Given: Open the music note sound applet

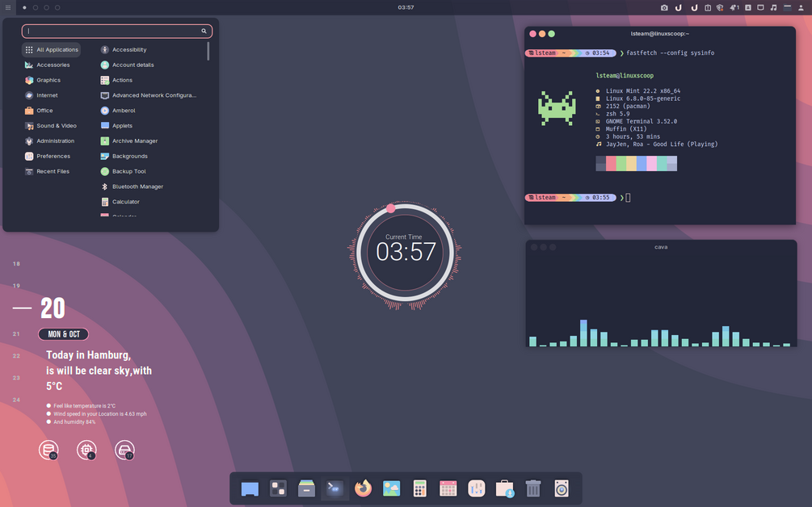Looking at the screenshot, I should pos(774,8).
